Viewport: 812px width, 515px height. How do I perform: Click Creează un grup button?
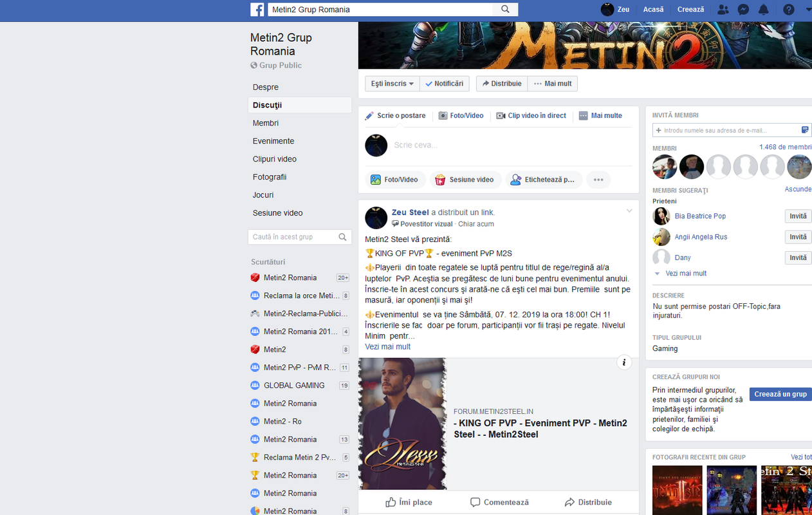pyautogui.click(x=780, y=394)
